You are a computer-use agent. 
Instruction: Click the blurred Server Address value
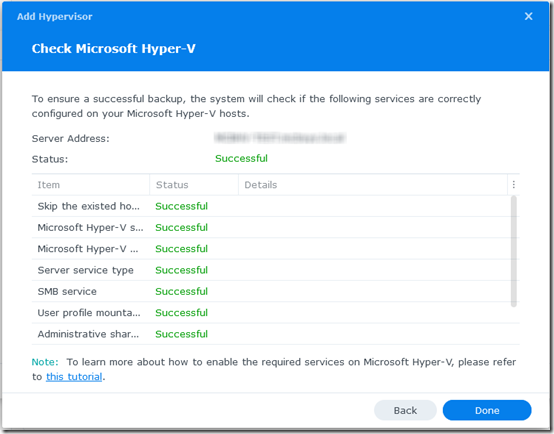[x=280, y=137]
